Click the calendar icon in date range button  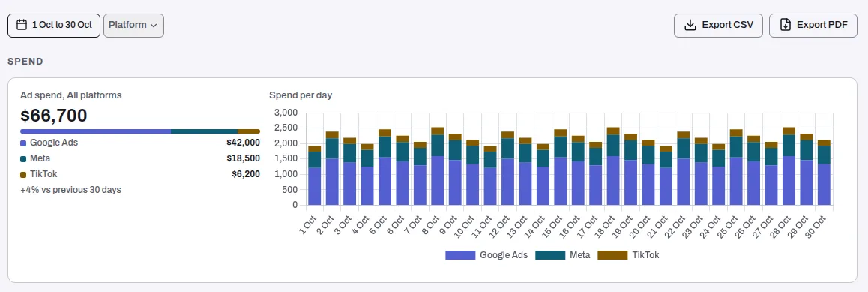22,25
